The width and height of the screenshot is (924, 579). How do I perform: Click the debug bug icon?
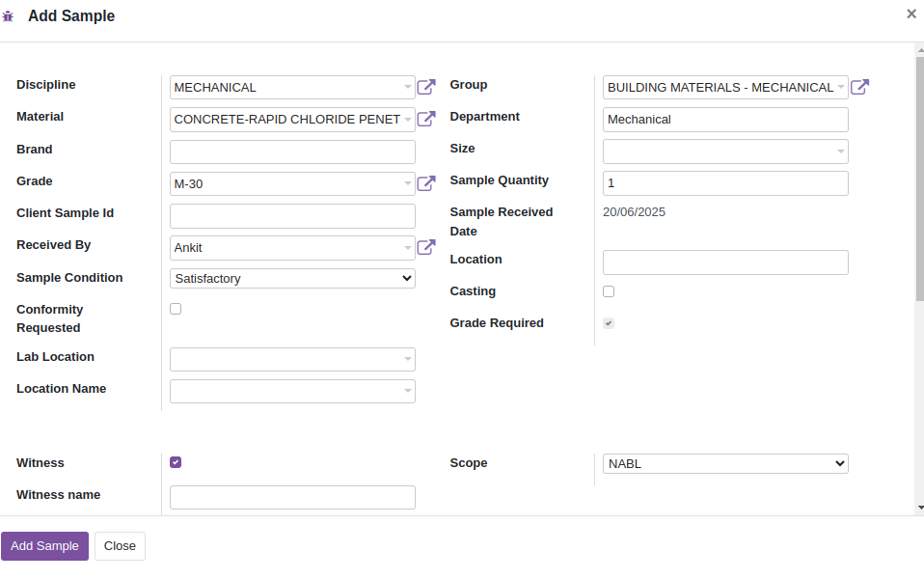coord(8,16)
